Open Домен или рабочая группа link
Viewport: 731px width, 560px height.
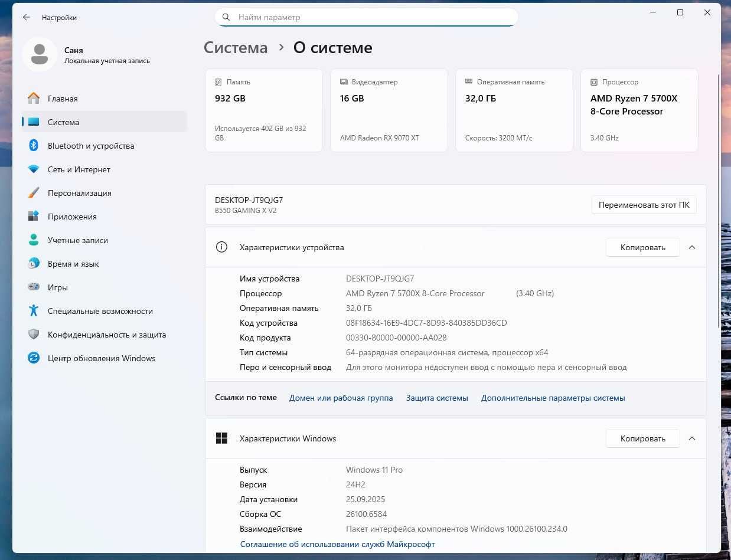pyautogui.click(x=341, y=398)
